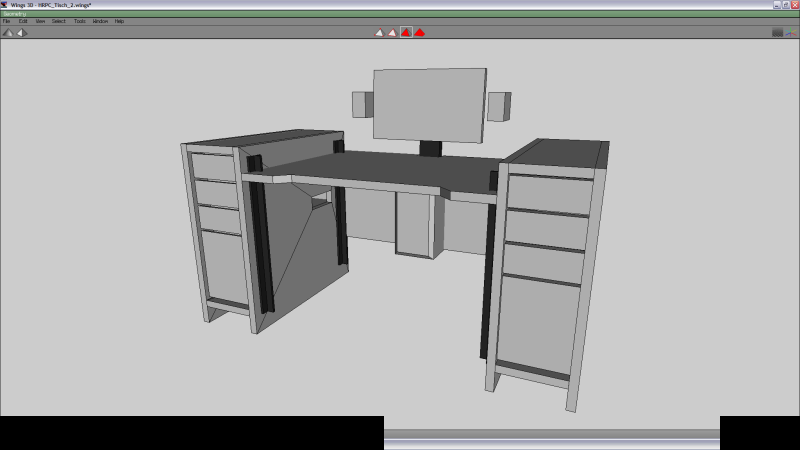Open the Tools menu
The height and width of the screenshot is (450, 800).
pos(80,21)
